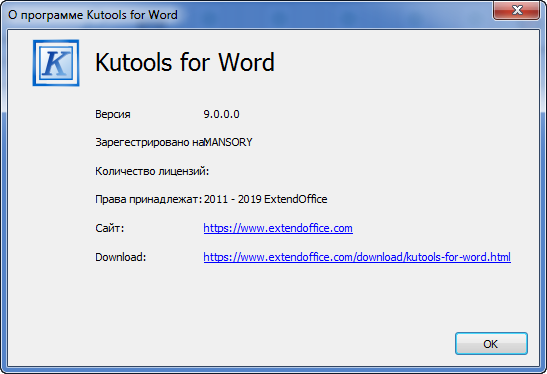Click the 'Зарегестрировано на' label

click(150, 142)
